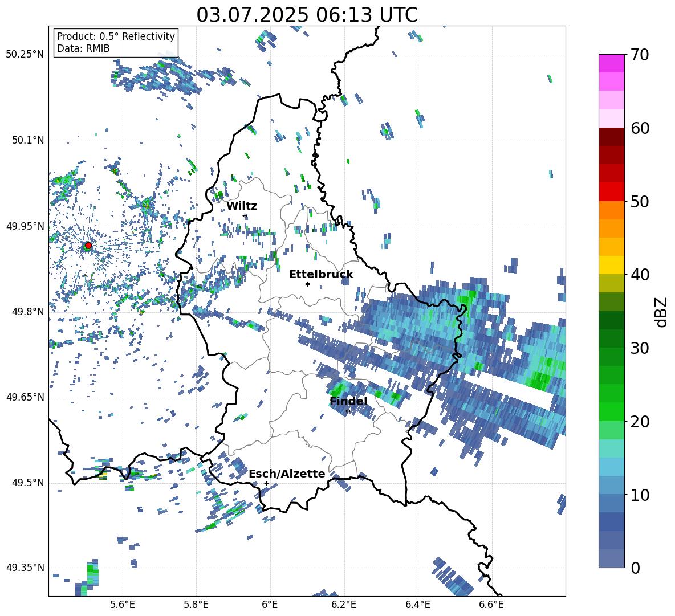Screen dimensions: 675x616
Task: Click the Wiltz city label
Action: point(242,206)
